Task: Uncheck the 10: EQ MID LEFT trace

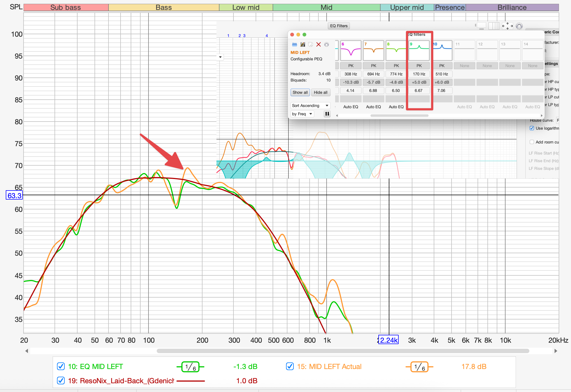Action: coord(61,366)
